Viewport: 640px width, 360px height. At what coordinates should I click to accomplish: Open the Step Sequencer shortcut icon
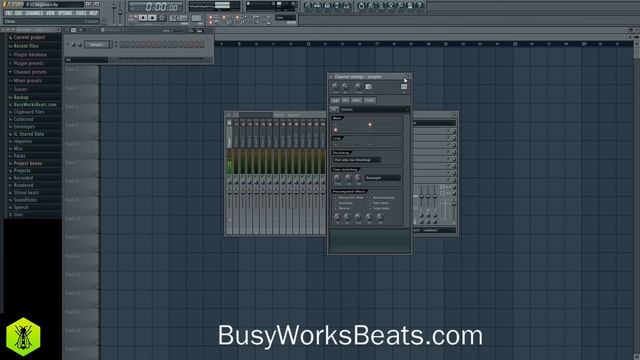pyautogui.click(x=317, y=5)
